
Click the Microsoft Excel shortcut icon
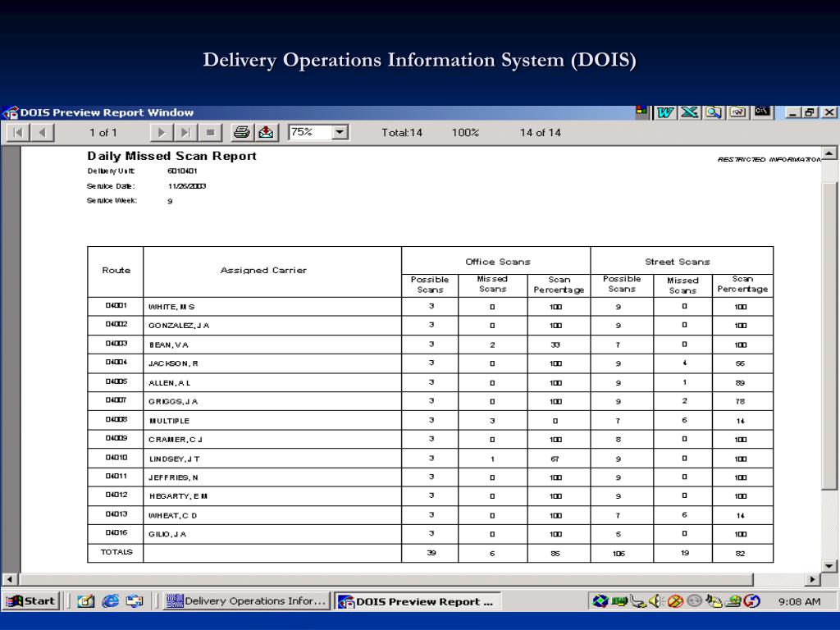pos(689,112)
